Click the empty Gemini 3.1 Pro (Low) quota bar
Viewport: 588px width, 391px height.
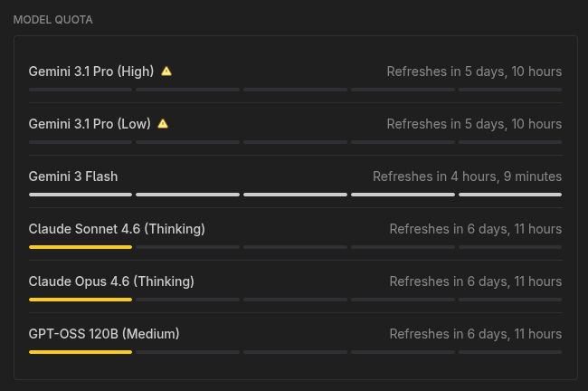(x=295, y=141)
